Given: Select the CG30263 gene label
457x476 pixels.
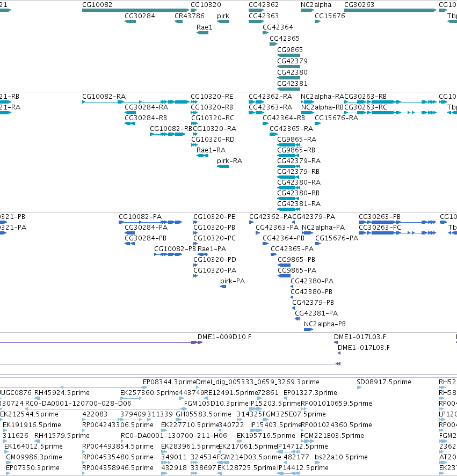Looking at the screenshot, I should pyautogui.click(x=359, y=4).
